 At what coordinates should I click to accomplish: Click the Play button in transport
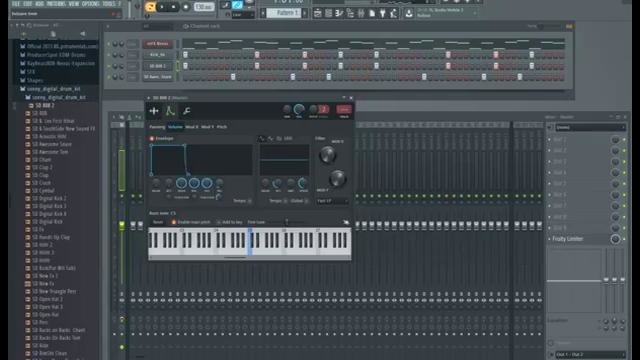162,7
